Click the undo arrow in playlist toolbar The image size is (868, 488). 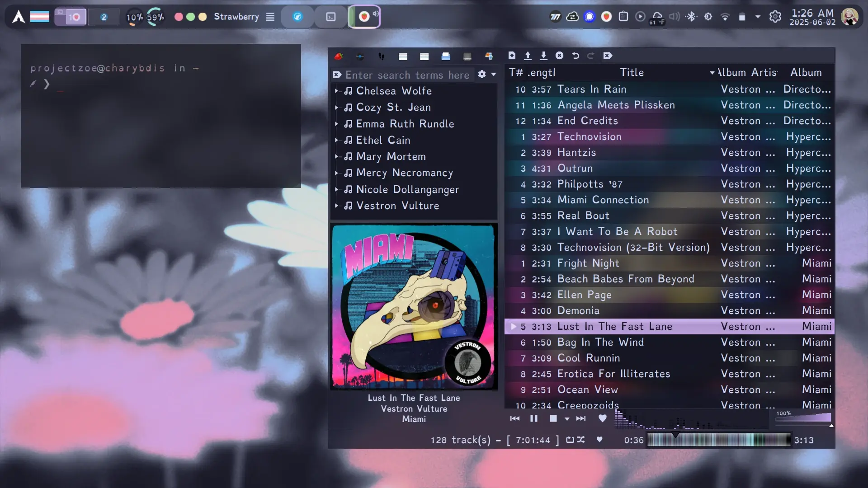click(575, 56)
